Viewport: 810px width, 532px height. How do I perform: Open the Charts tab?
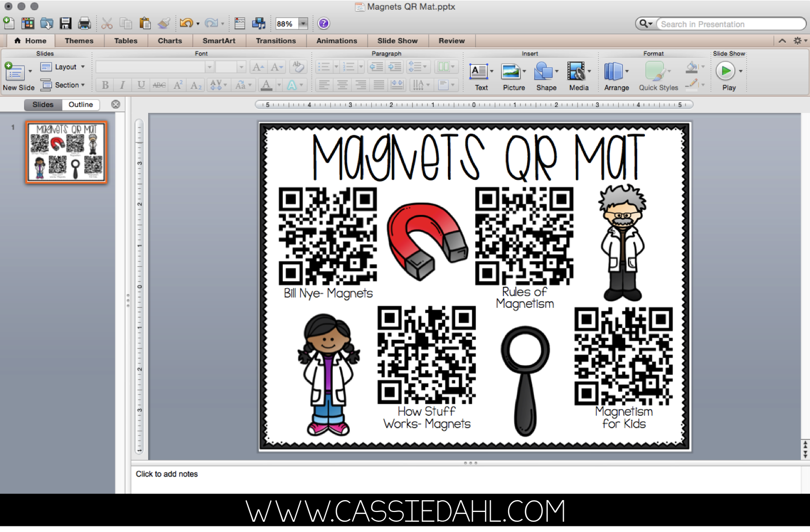(170, 41)
